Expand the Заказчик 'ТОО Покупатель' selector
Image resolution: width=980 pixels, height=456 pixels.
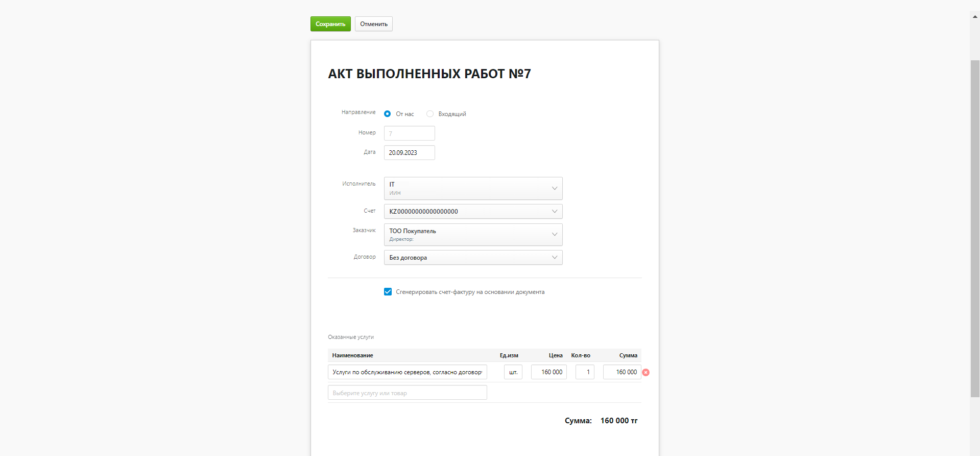pyautogui.click(x=473, y=235)
